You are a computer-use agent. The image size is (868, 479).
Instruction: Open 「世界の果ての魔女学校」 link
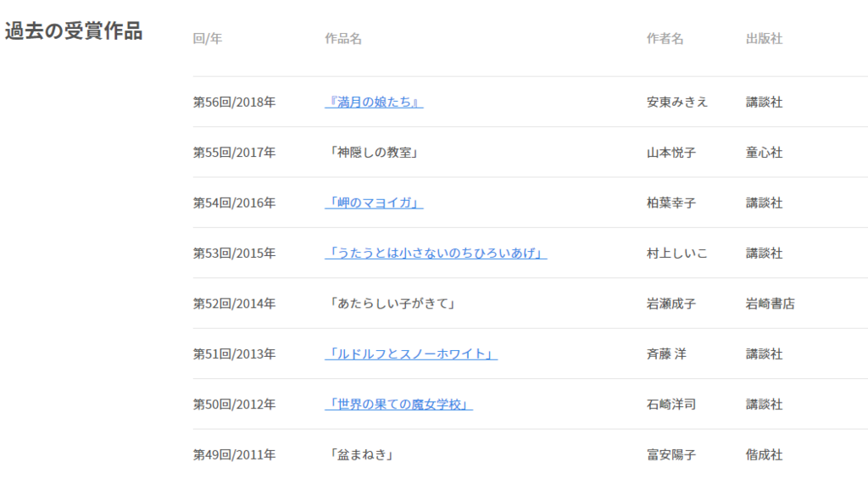click(398, 404)
